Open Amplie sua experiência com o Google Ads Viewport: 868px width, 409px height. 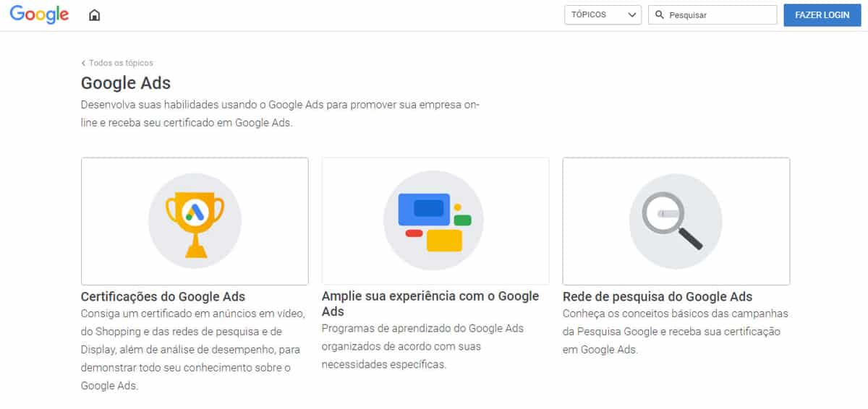pyautogui.click(x=430, y=303)
